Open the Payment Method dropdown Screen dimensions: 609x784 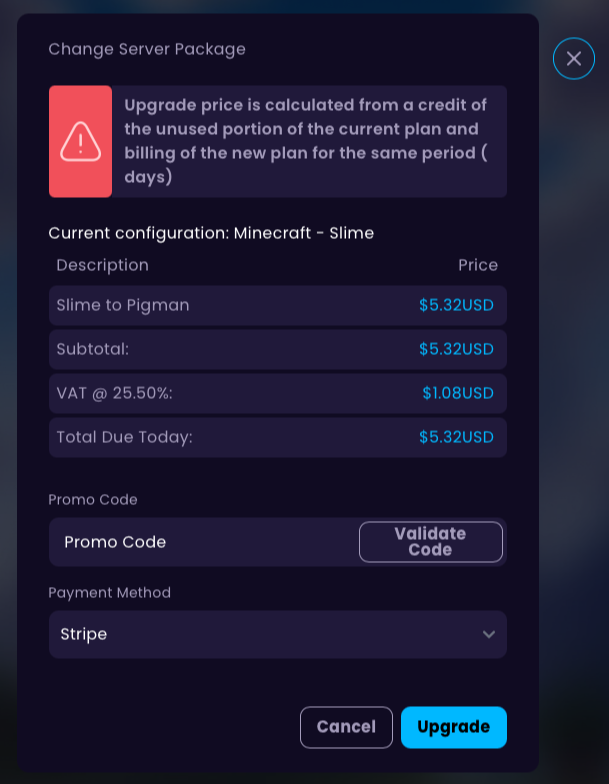click(278, 634)
